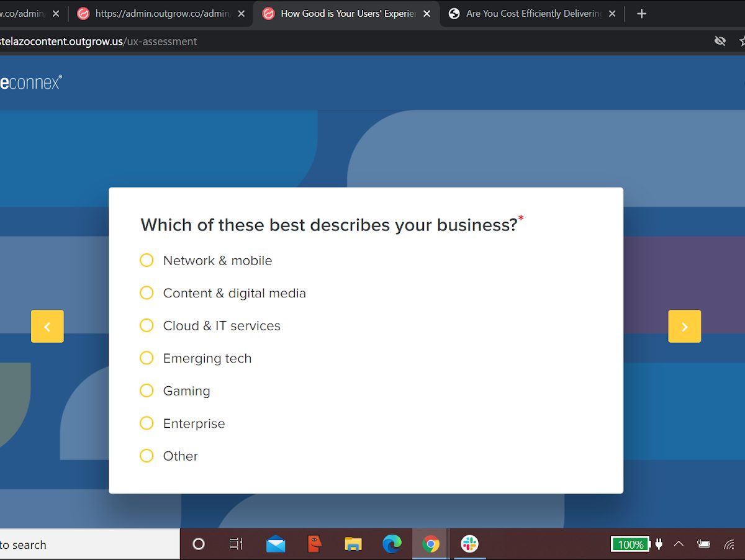
Task: Go back using the yellow left arrow
Action: [x=47, y=327]
